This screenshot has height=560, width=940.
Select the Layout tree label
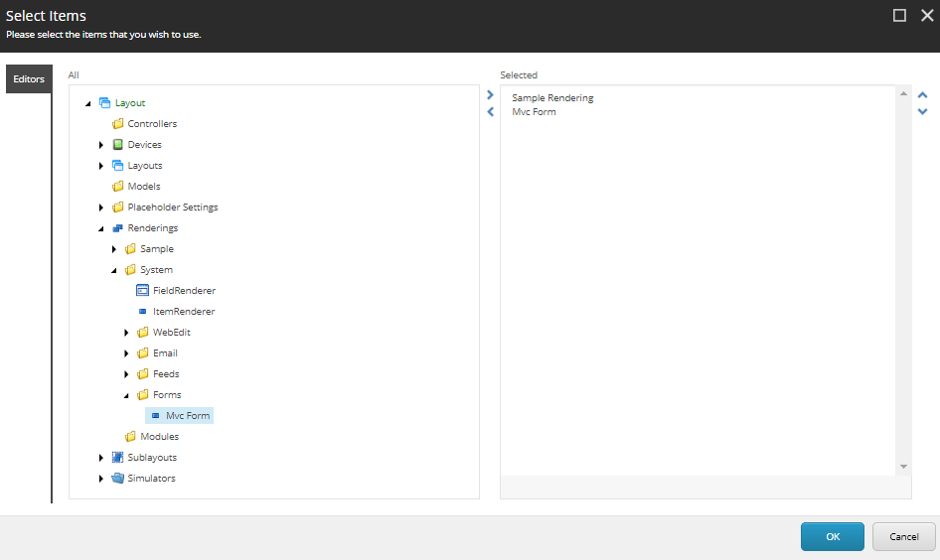click(x=130, y=103)
